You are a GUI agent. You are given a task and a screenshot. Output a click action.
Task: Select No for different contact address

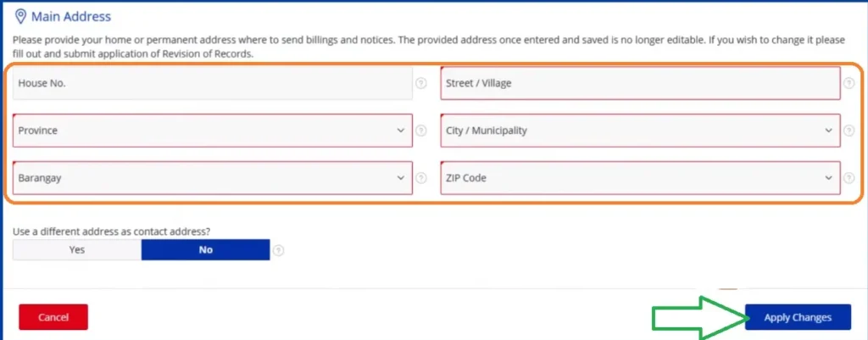[x=205, y=250]
